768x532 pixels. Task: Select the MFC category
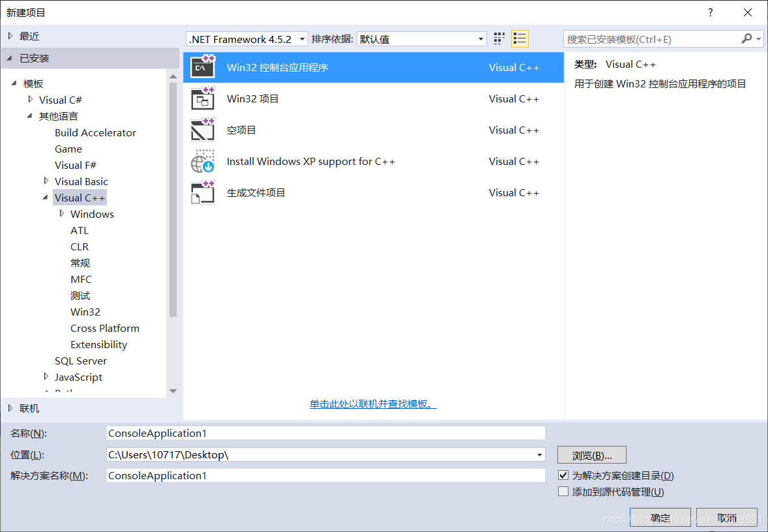point(81,279)
